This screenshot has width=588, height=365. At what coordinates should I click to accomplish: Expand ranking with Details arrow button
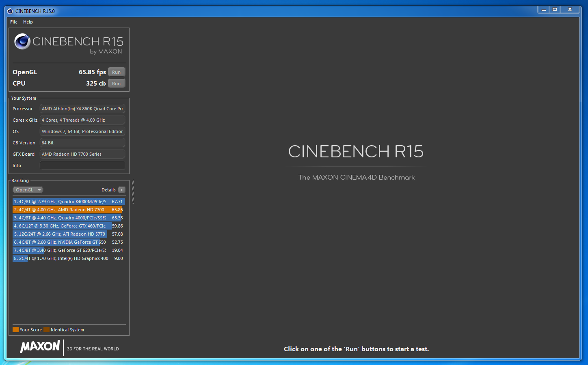click(121, 190)
